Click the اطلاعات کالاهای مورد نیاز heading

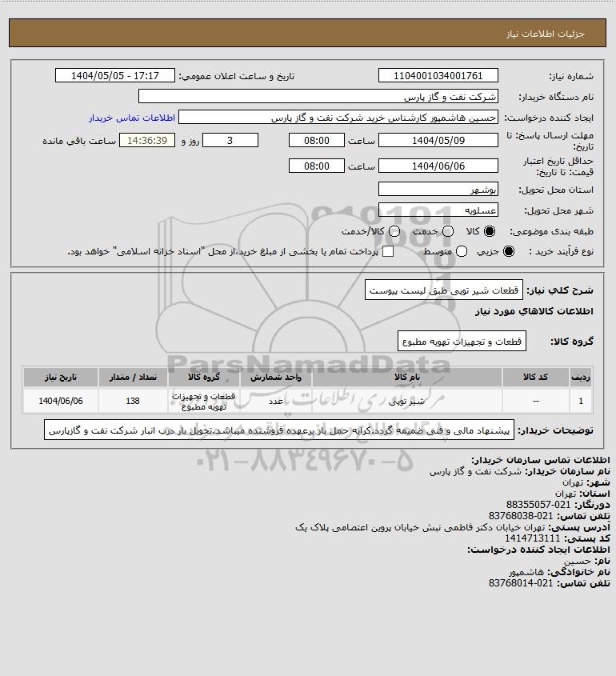[x=534, y=311]
